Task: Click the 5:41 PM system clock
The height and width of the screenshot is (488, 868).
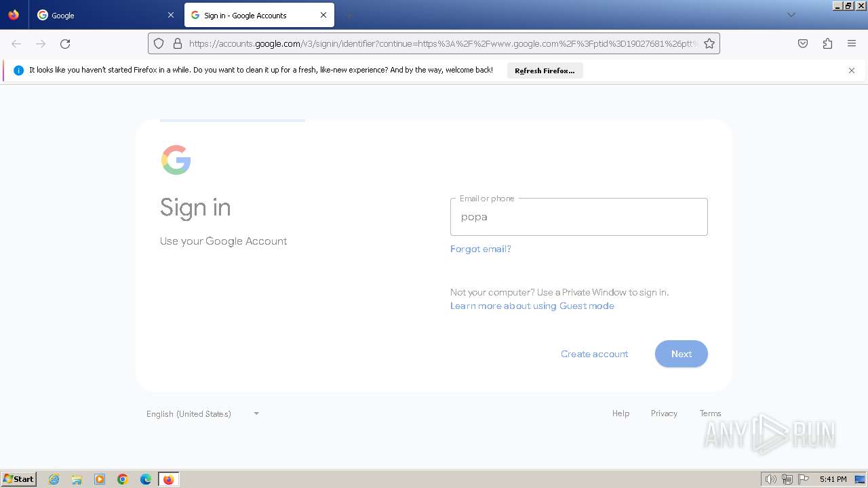Action: pos(833,479)
